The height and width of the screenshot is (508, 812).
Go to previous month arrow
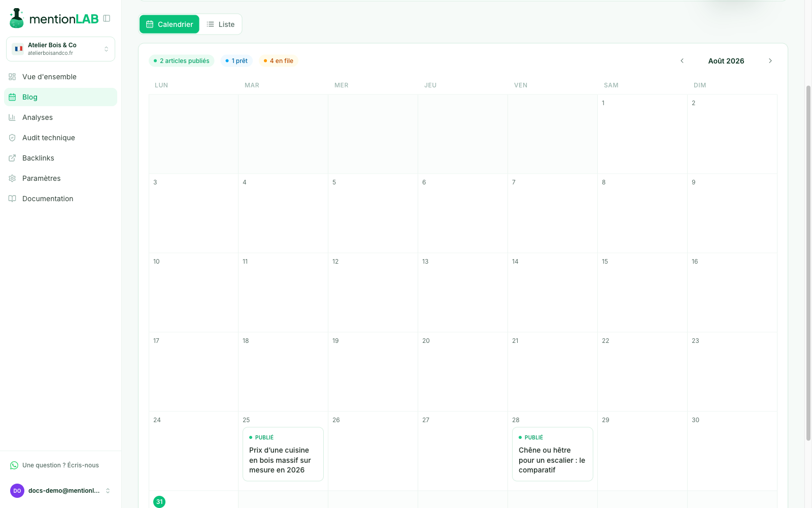(682, 61)
